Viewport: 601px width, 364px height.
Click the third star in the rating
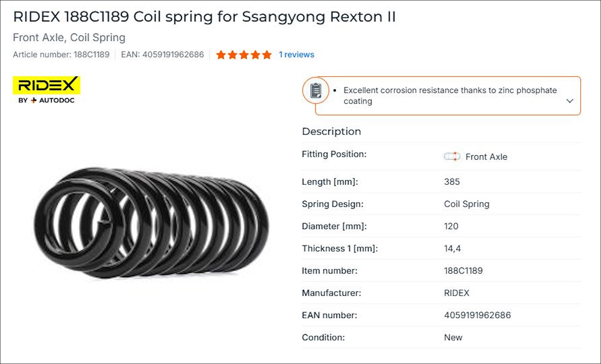243,55
